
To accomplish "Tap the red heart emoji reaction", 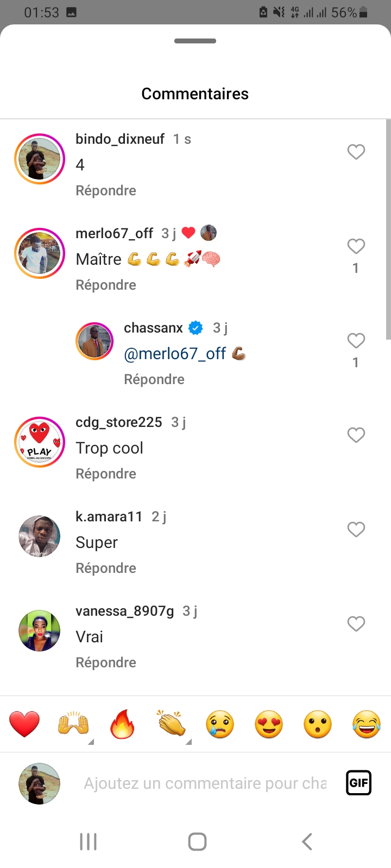I will [x=24, y=724].
